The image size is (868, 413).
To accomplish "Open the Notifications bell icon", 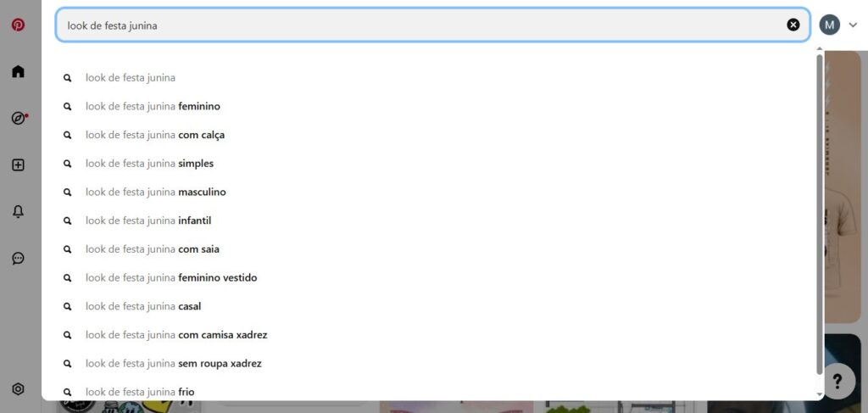I will (x=19, y=211).
